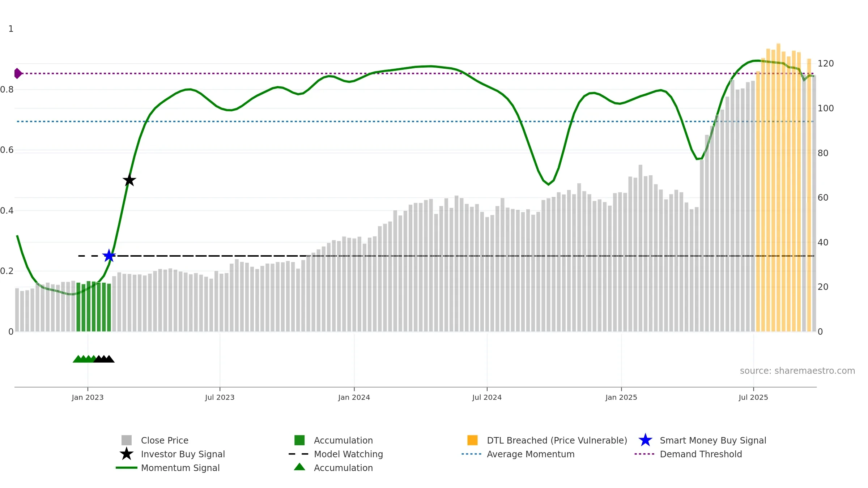Click right axis value 40
Viewport: 868px width, 488px height.
coord(823,243)
